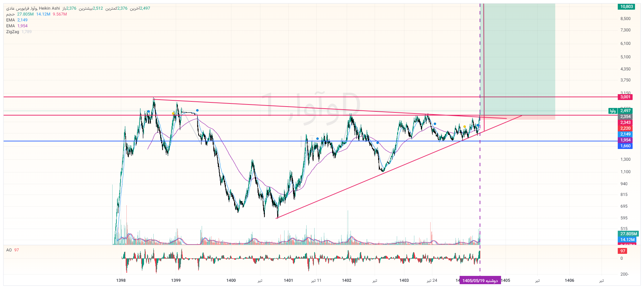644x289 pixels.
Task: Click the red 2,343 price axis label
Action: click(625, 122)
